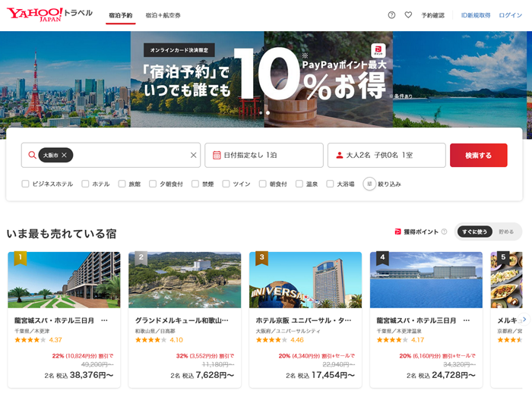Click the PayPay 10% banner
This screenshot has height=397, width=532.
click(261, 79)
